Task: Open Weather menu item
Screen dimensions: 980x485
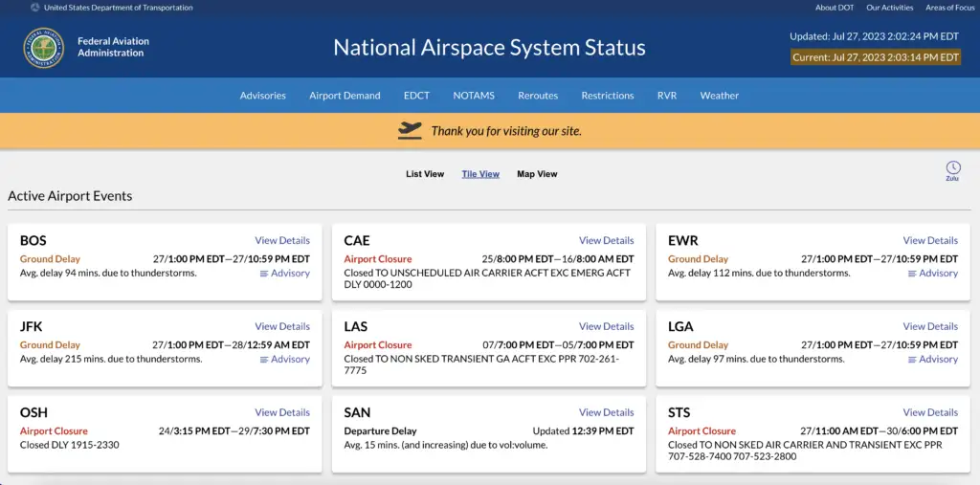Action: [x=720, y=96]
